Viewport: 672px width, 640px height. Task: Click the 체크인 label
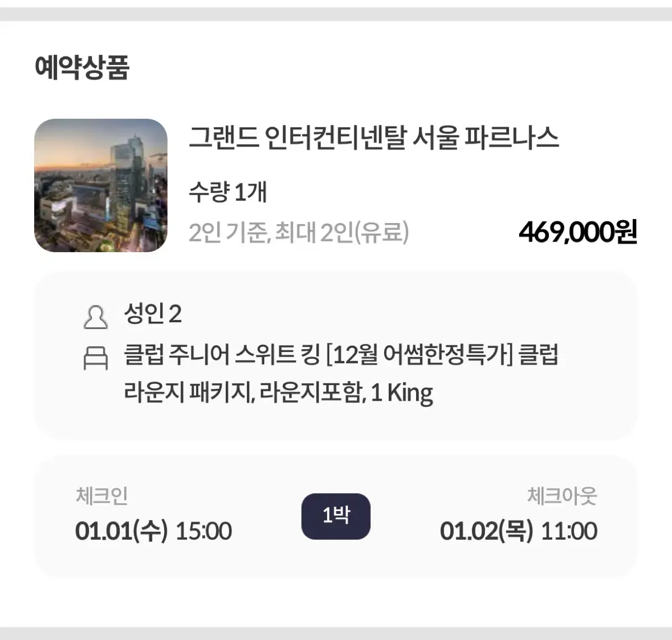coord(101,496)
